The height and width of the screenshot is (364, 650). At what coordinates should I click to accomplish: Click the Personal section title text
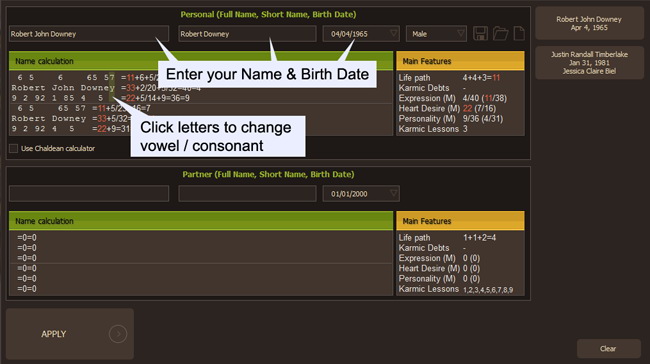coord(268,14)
